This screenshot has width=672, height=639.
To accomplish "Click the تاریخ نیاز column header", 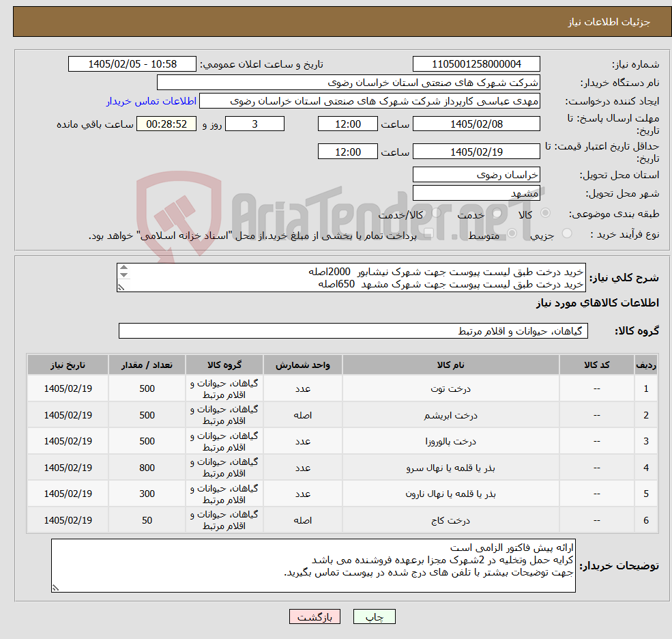I will 68,365.
